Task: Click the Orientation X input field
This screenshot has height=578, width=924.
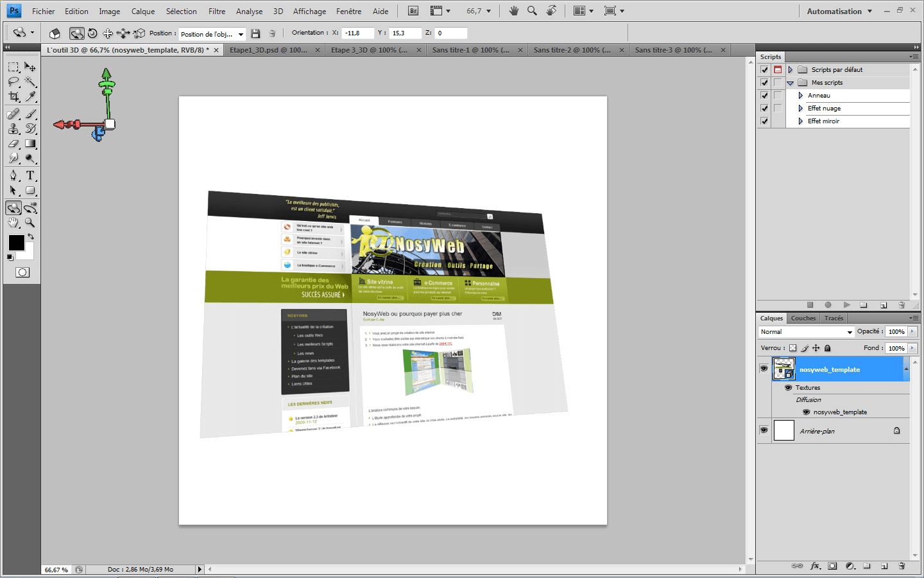Action: pos(357,33)
